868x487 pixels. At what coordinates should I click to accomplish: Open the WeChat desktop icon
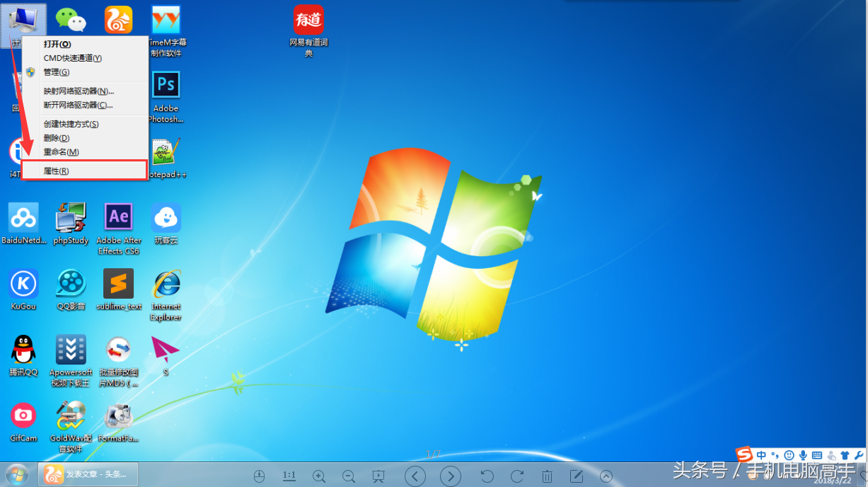point(71,20)
